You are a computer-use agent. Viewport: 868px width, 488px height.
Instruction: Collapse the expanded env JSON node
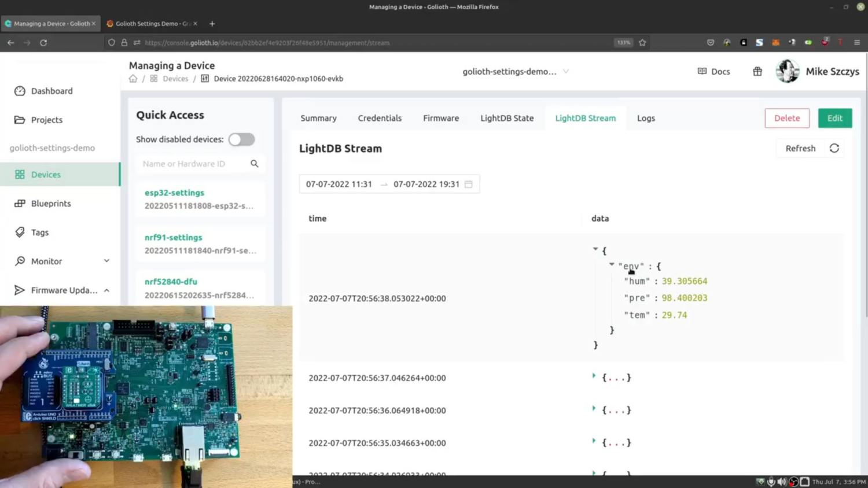[x=612, y=265]
